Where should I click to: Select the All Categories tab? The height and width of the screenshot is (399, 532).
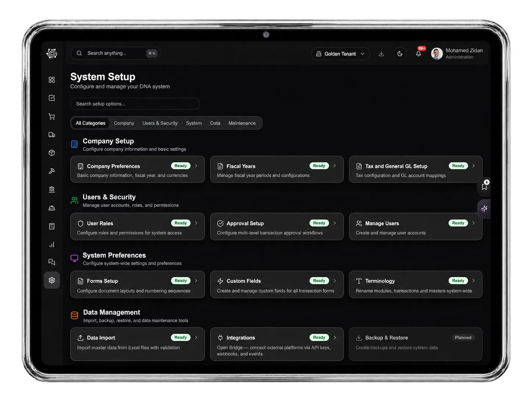tap(90, 123)
